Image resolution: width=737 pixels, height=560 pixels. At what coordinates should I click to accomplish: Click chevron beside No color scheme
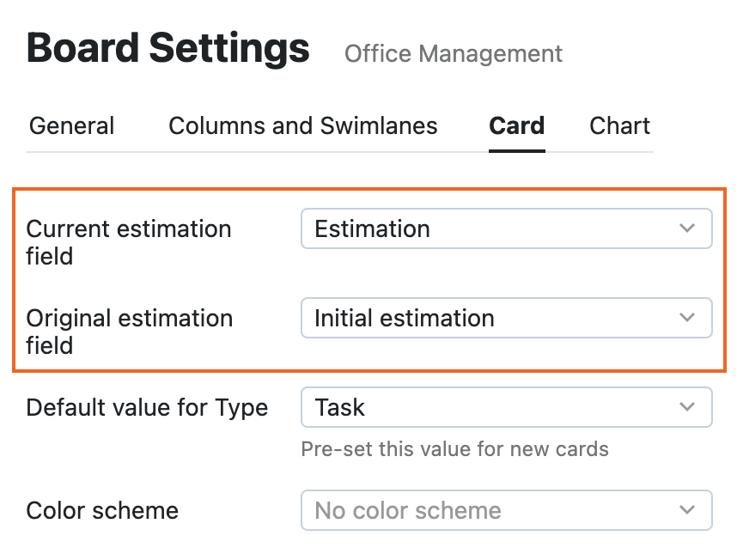click(686, 511)
